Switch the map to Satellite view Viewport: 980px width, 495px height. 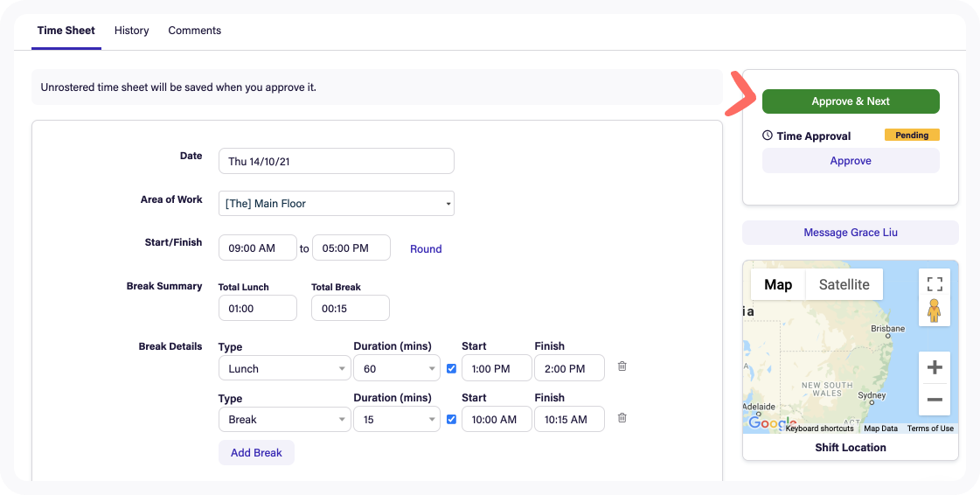point(844,284)
